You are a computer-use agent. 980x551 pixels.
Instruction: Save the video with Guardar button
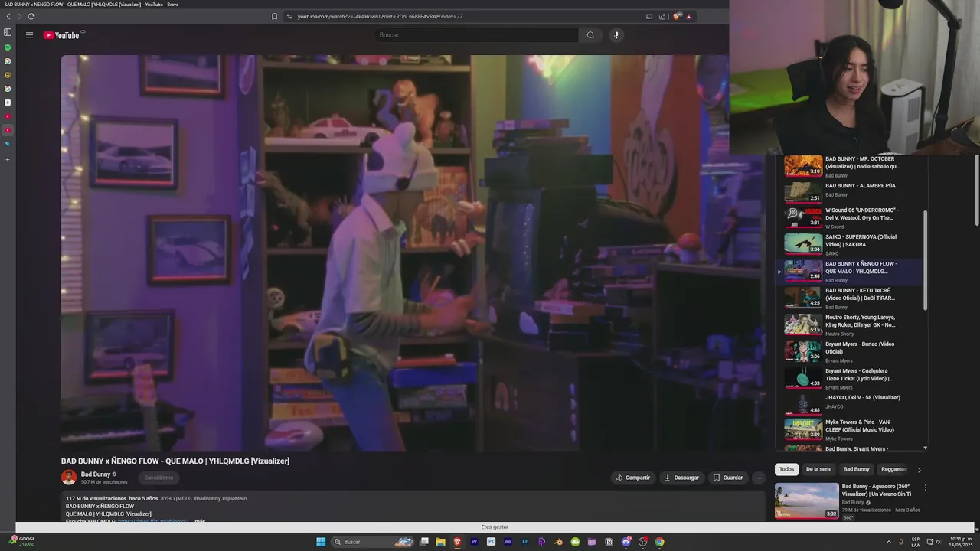[x=728, y=478]
